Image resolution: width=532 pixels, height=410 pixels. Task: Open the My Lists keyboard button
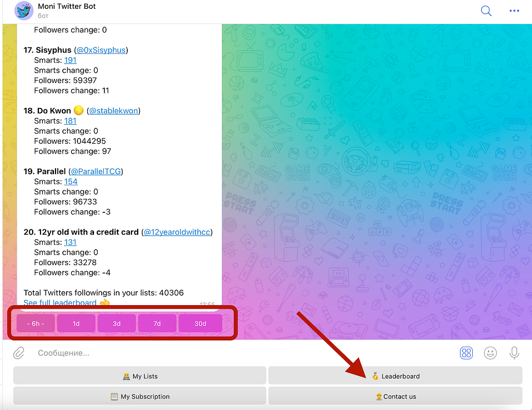(x=140, y=376)
